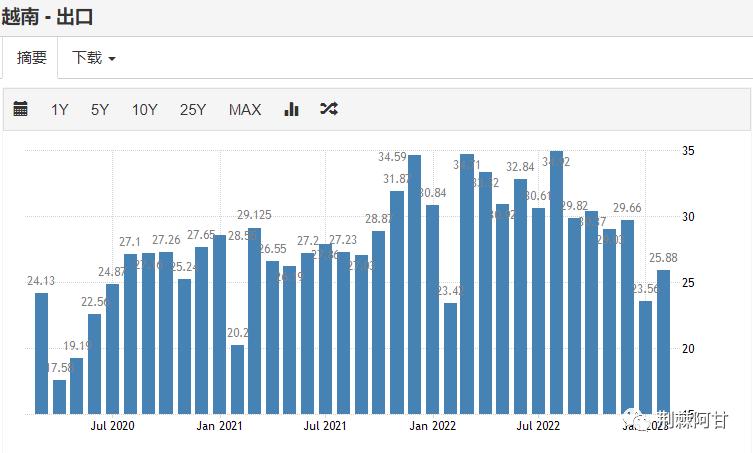753x453 pixels.
Task: Click the 24.87 data label
Action: pyautogui.click(x=112, y=272)
